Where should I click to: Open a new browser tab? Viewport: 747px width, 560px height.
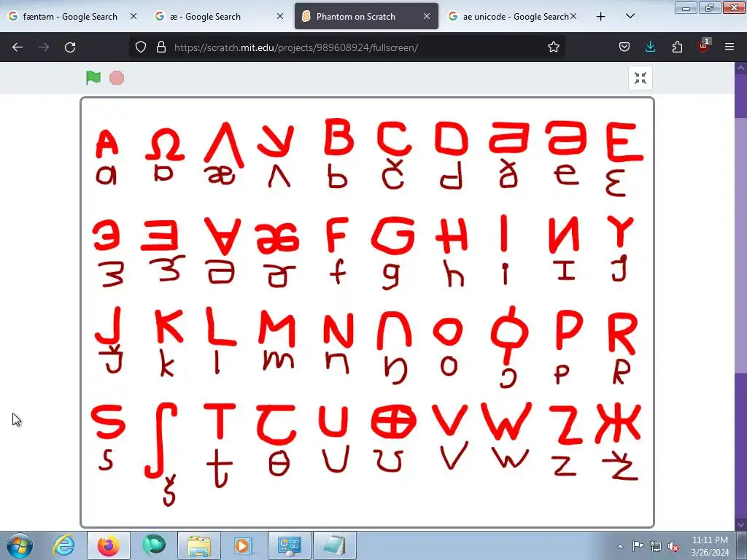click(601, 17)
